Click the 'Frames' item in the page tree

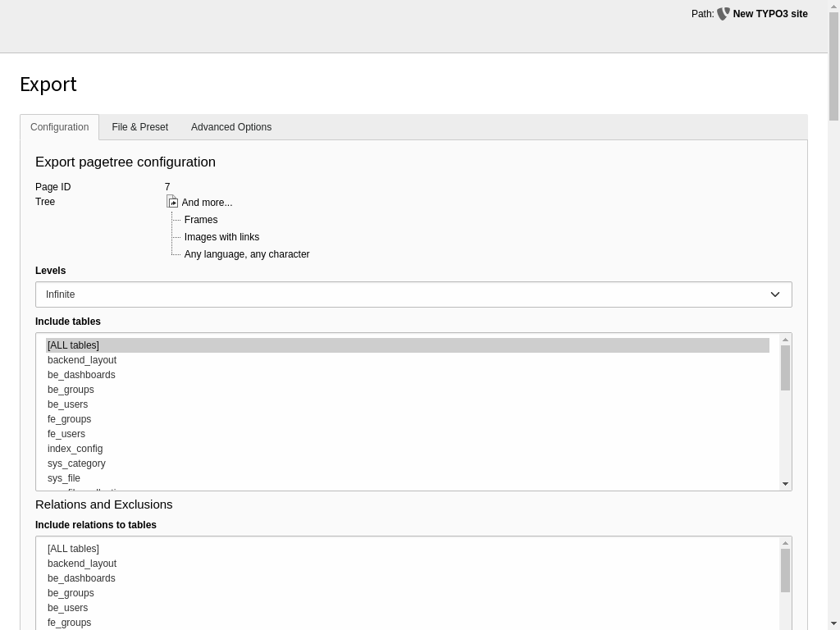201,219
